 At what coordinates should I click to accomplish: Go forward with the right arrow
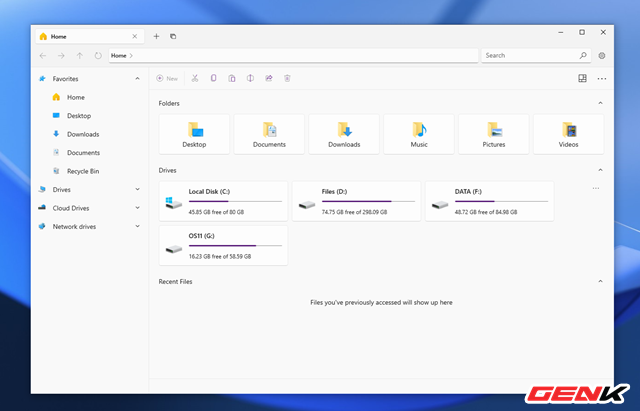[61, 56]
